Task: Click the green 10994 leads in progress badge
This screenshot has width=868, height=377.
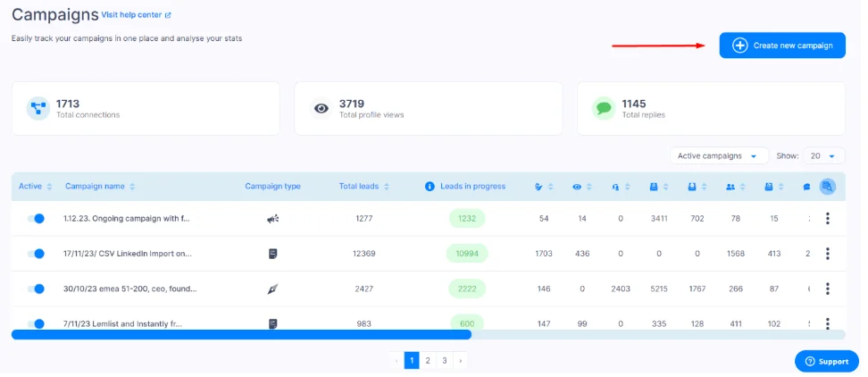Action: tap(467, 254)
